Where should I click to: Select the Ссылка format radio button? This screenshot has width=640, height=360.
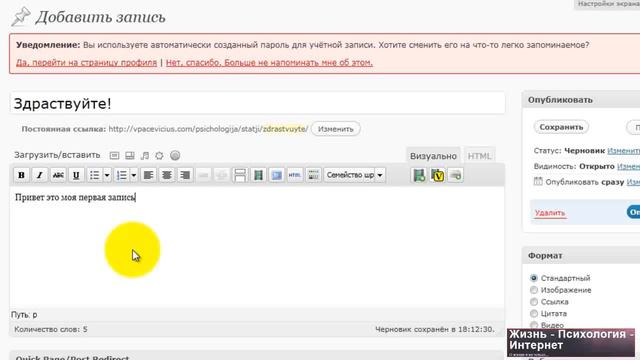coord(534,302)
